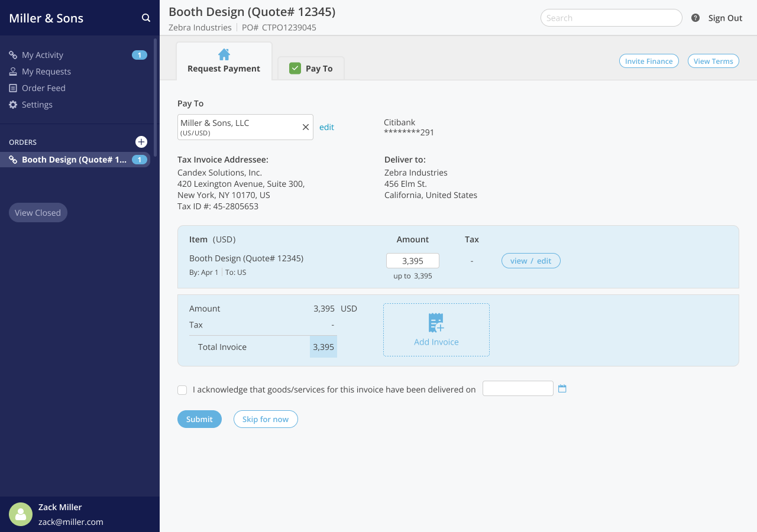
Task: Click the Submit button
Action: click(x=199, y=419)
